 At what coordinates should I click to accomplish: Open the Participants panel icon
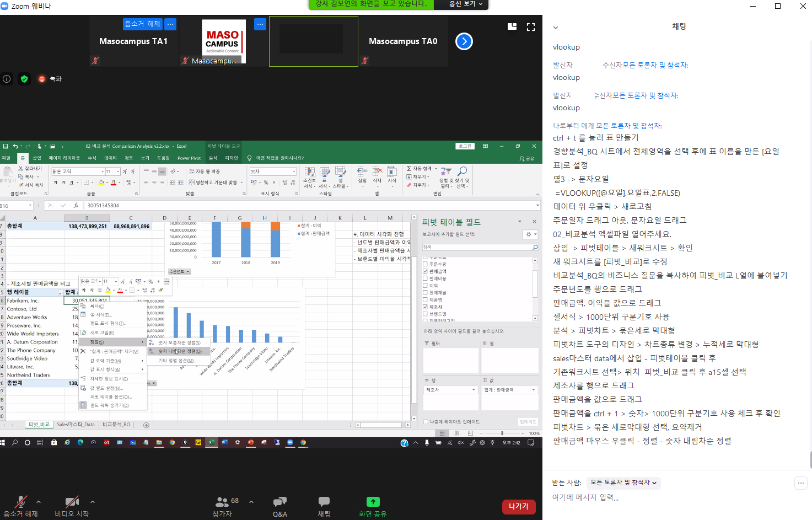222,502
